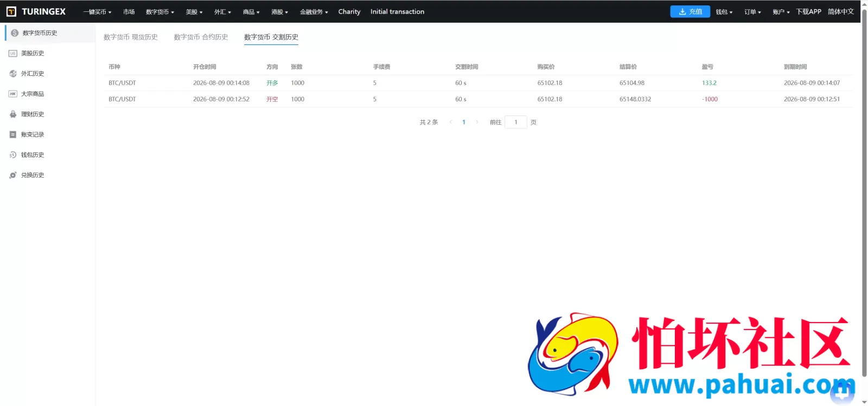The image size is (868, 406).
Task: Expand the 一键买币 dropdown menu
Action: 97,12
